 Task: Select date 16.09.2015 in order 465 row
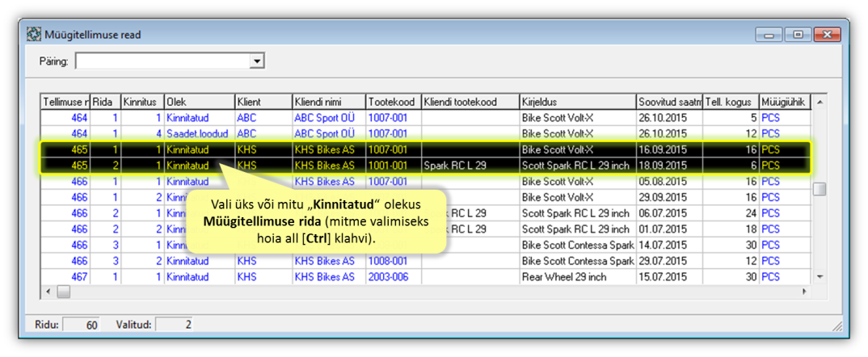(669, 149)
